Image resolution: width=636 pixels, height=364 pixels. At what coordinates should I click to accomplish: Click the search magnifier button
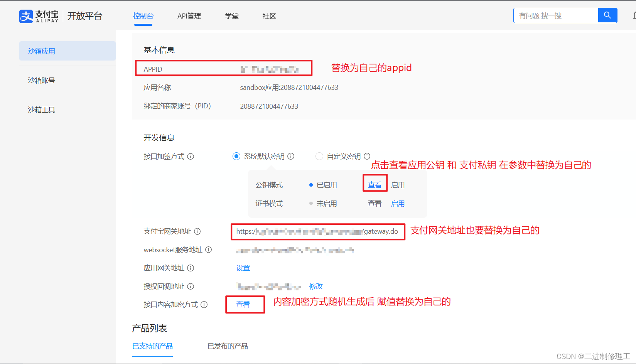click(x=607, y=15)
